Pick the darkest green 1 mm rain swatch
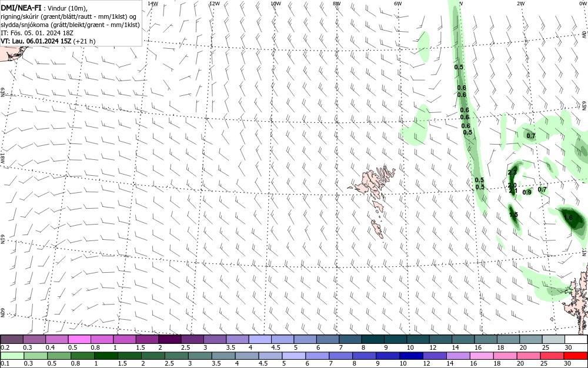Screen dimensions: 588x368 click(106, 356)
